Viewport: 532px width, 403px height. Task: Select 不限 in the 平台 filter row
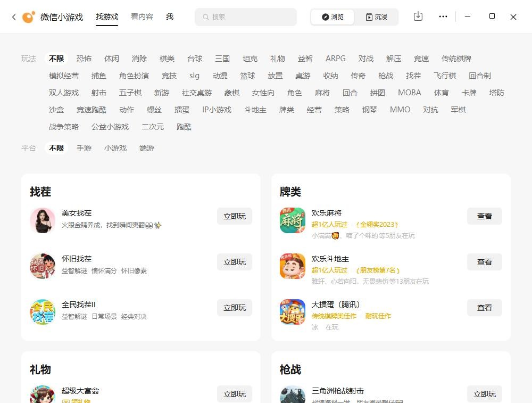[56, 148]
